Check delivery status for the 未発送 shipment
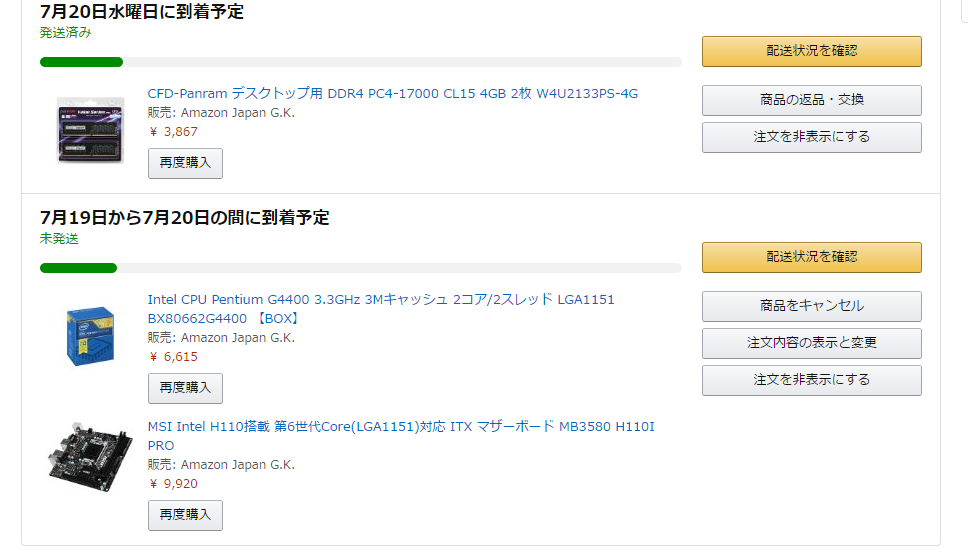The image size is (968, 548). pos(811,257)
